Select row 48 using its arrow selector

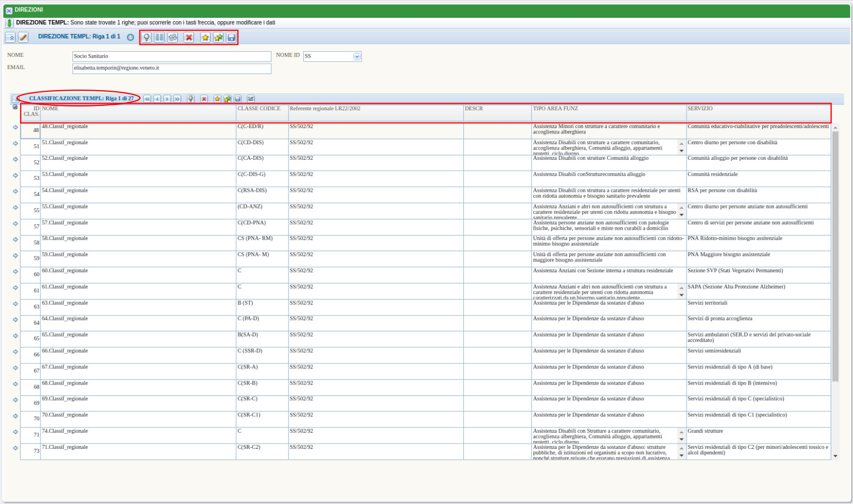[15, 127]
